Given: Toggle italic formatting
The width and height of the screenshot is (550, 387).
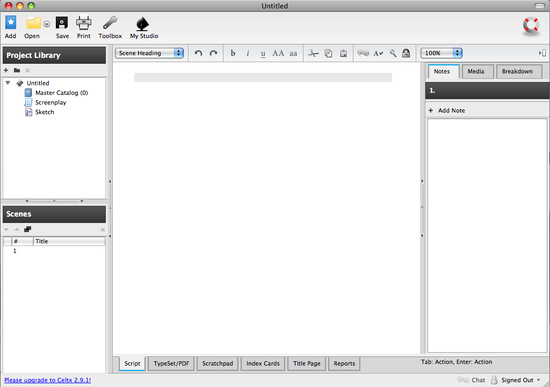Looking at the screenshot, I should 248,53.
